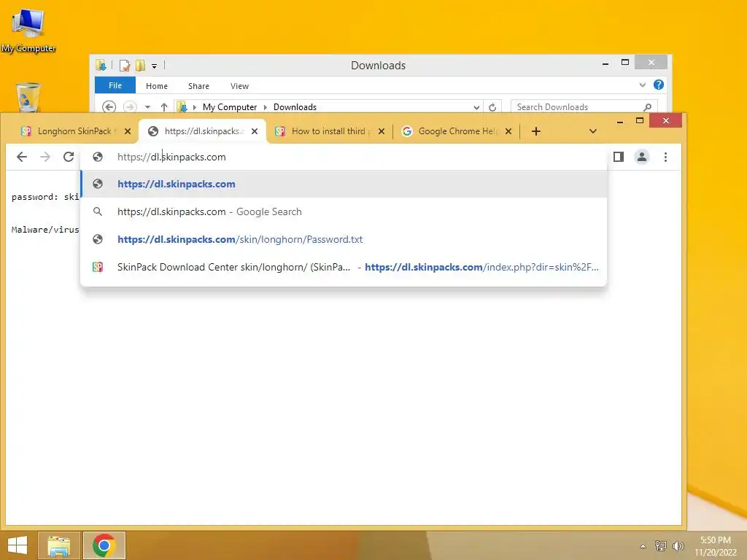The height and width of the screenshot is (560, 747).
Task: Click globe site info icon in address bar
Action: coord(98,157)
